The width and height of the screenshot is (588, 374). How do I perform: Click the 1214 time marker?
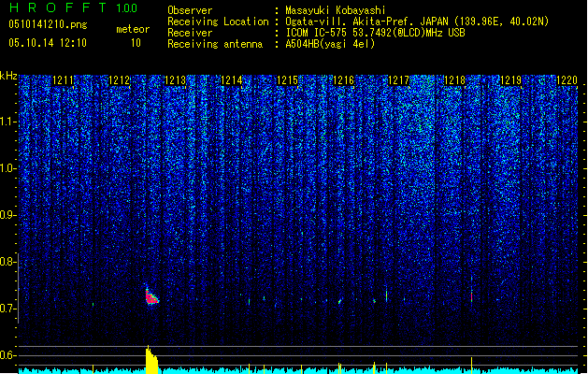[x=232, y=80]
